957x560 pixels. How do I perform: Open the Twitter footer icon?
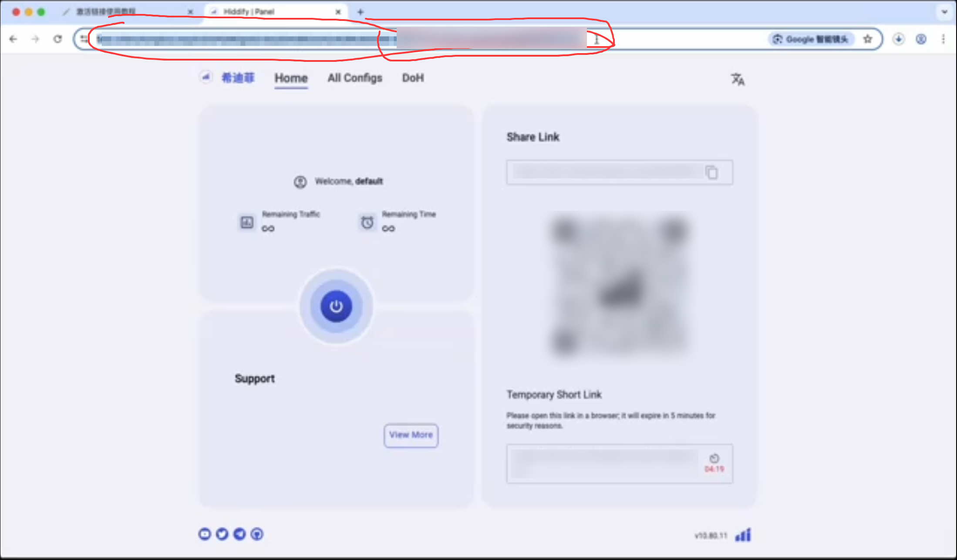click(x=222, y=534)
